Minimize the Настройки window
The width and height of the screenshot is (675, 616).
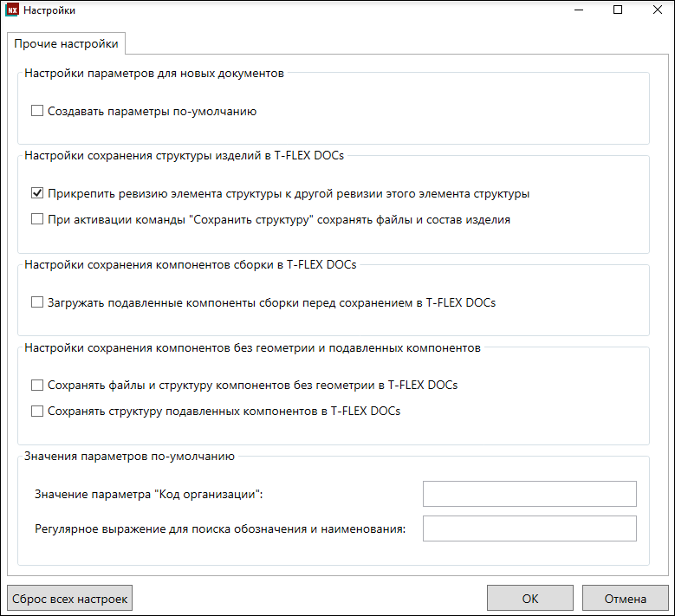pyautogui.click(x=579, y=10)
